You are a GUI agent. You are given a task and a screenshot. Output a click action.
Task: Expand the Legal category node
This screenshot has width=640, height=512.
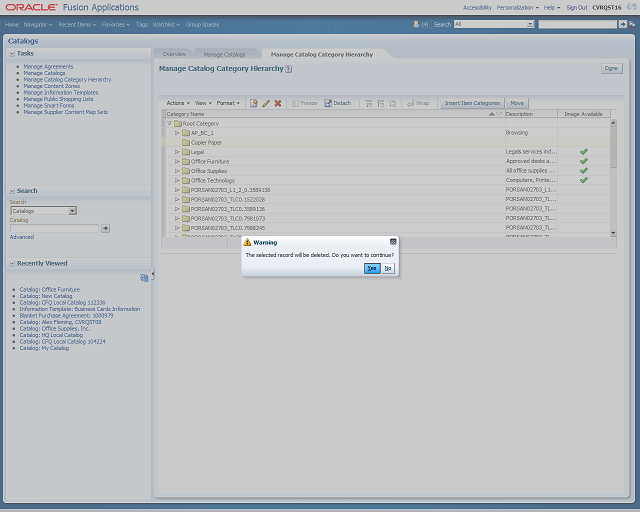[177, 152]
